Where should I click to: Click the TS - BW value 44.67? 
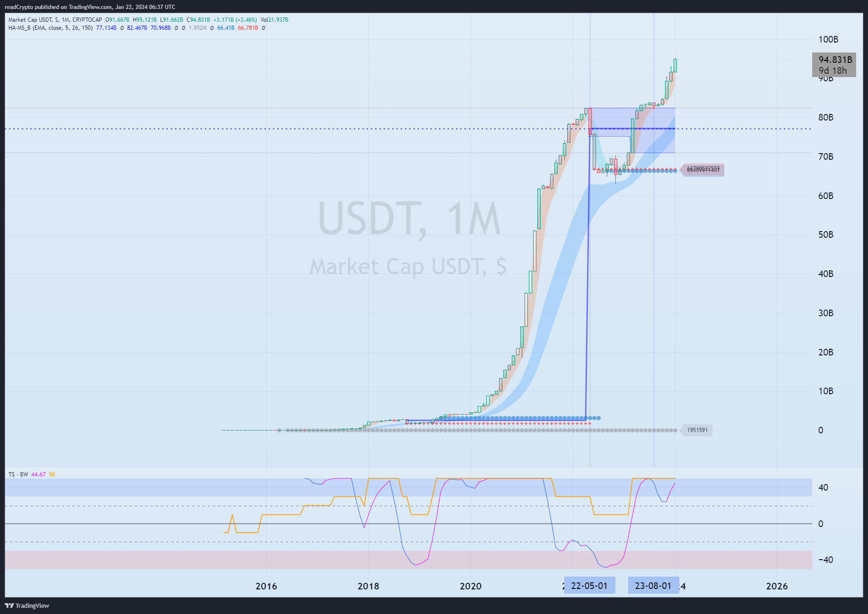pyautogui.click(x=38, y=475)
